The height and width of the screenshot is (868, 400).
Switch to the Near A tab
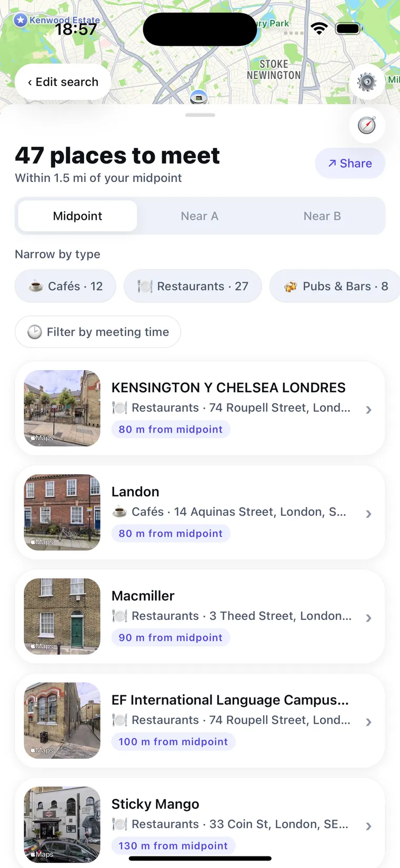coord(199,216)
